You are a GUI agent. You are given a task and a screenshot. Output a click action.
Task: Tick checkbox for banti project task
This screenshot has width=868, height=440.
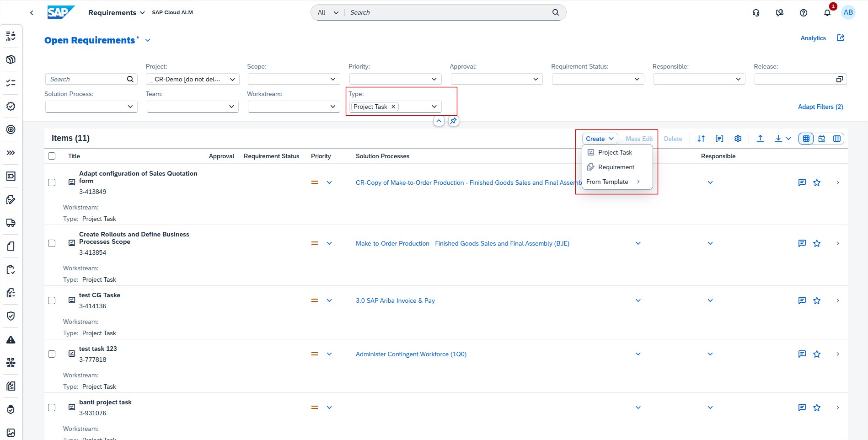click(x=52, y=408)
